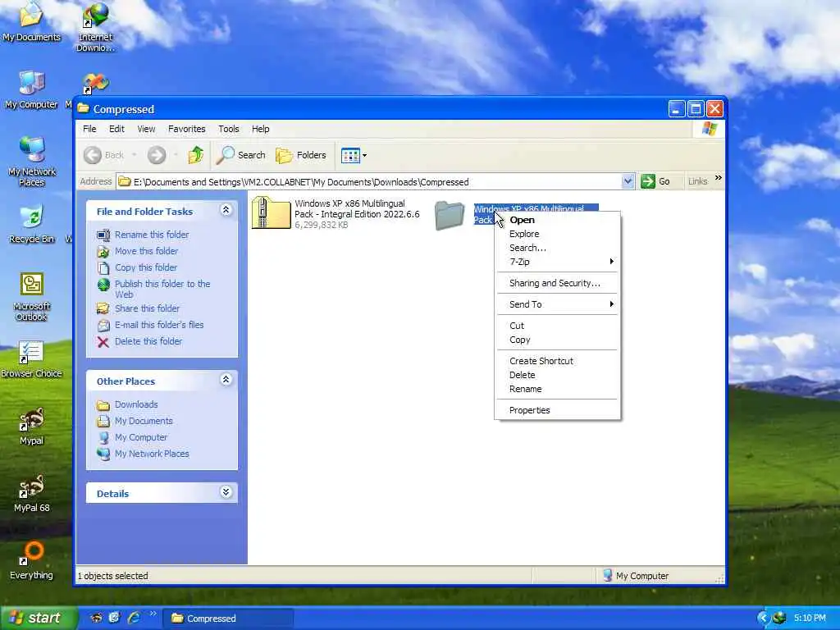Open the Internet Download desktop shortcut
The height and width of the screenshot is (630, 840).
[x=95, y=27]
